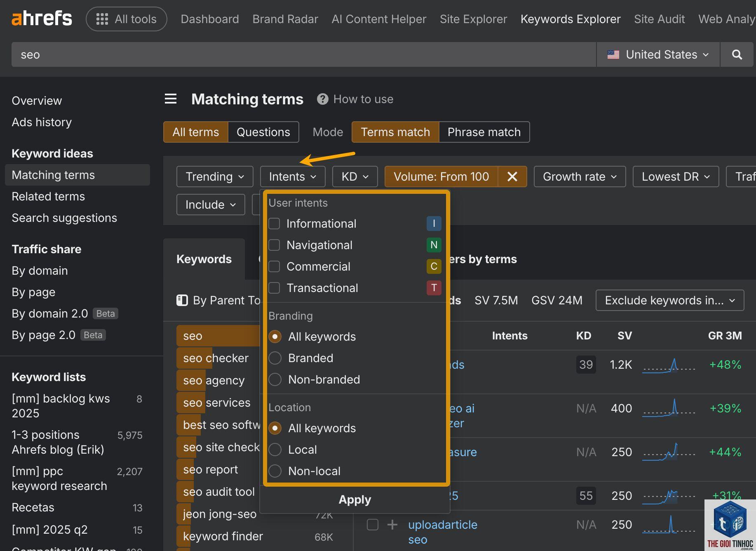Open AI Content Helper
The width and height of the screenshot is (756, 551).
[x=379, y=19]
